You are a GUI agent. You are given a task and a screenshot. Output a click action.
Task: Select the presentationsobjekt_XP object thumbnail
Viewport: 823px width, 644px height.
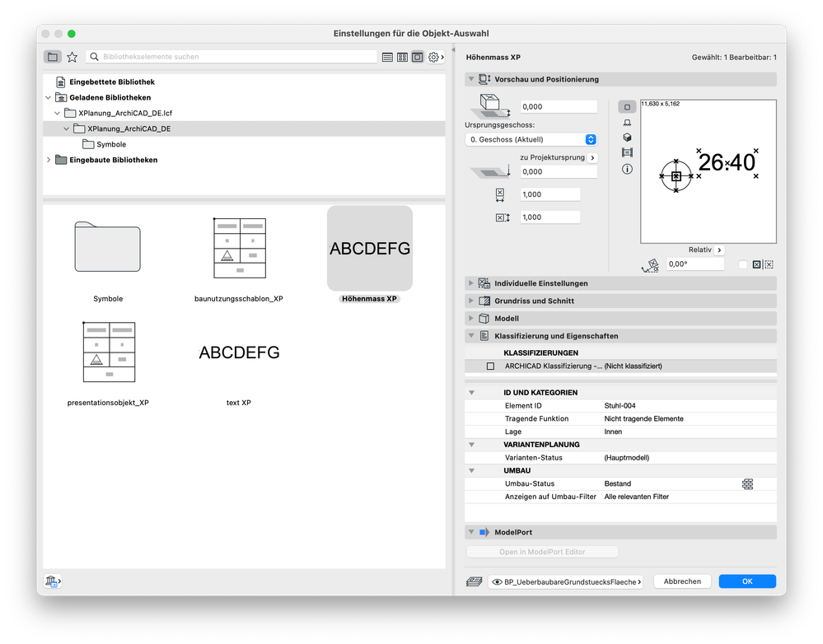(x=109, y=352)
